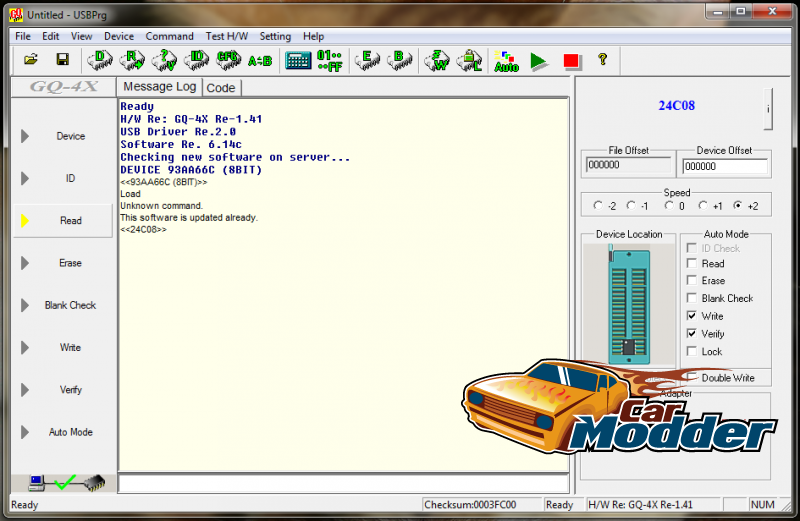Viewport: 800px width, 521px height.
Task: Open the View menu
Action: [x=82, y=36]
